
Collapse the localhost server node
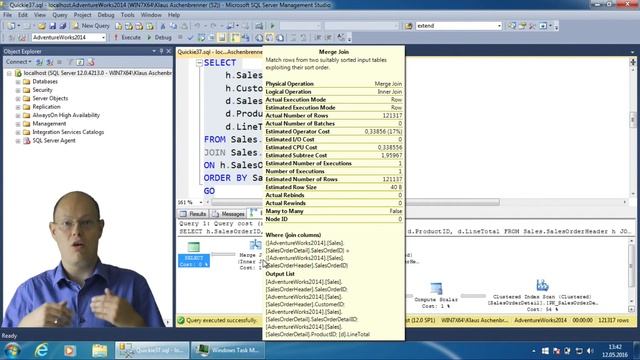coord(9,73)
